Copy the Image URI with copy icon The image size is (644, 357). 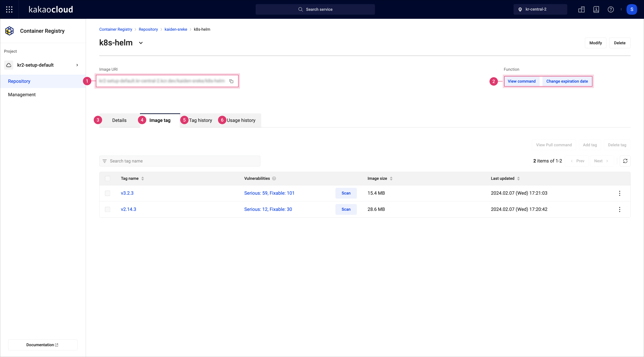click(231, 81)
